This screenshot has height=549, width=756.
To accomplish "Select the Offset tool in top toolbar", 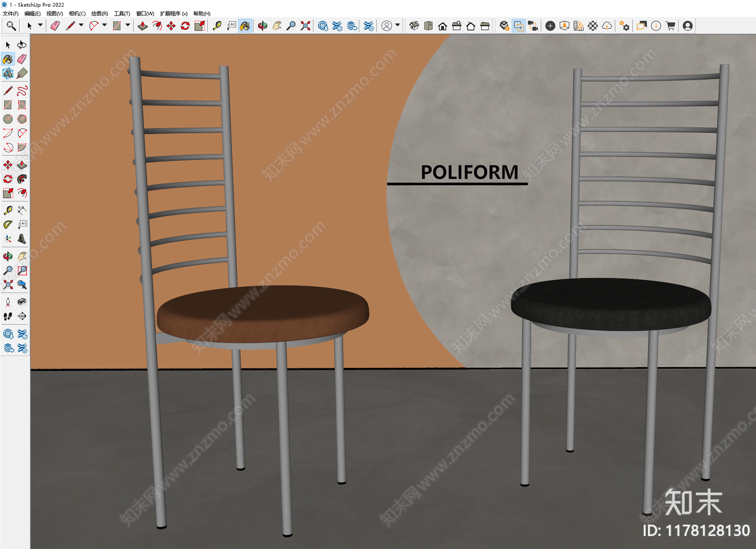I will pyautogui.click(x=157, y=26).
